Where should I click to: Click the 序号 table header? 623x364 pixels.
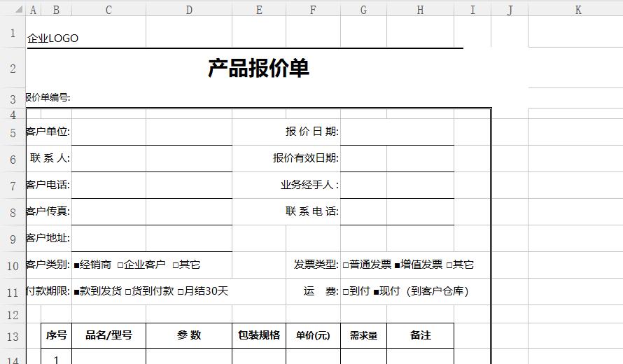pyautogui.click(x=57, y=335)
